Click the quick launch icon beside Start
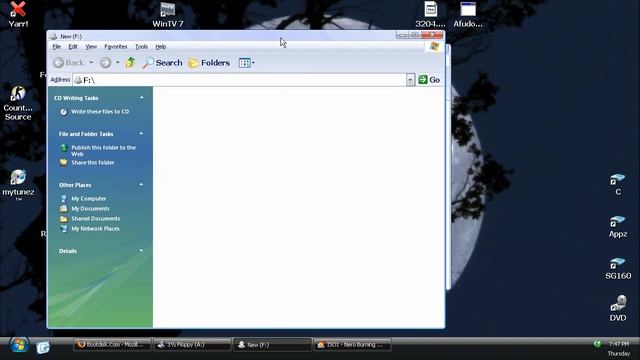640x360 pixels. coord(43,347)
